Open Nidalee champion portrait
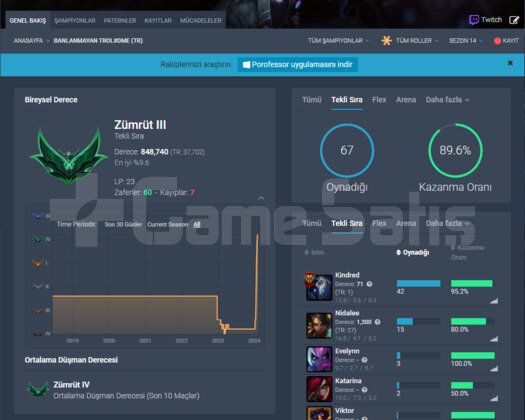525x420 pixels. pos(319,325)
